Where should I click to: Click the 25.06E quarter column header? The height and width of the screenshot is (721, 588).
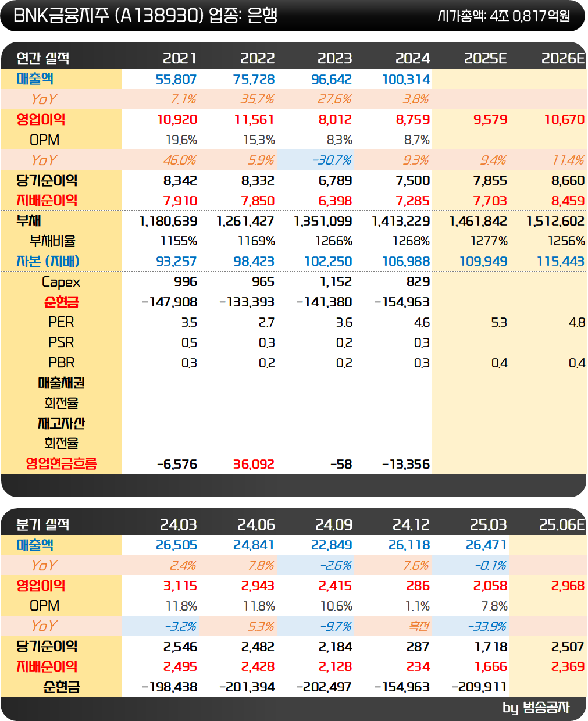pyautogui.click(x=562, y=524)
